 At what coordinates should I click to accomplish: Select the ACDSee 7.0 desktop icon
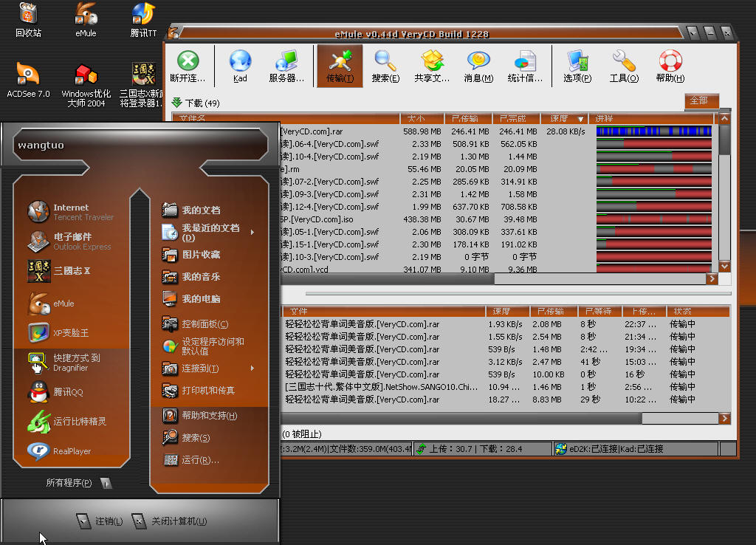click(x=28, y=80)
